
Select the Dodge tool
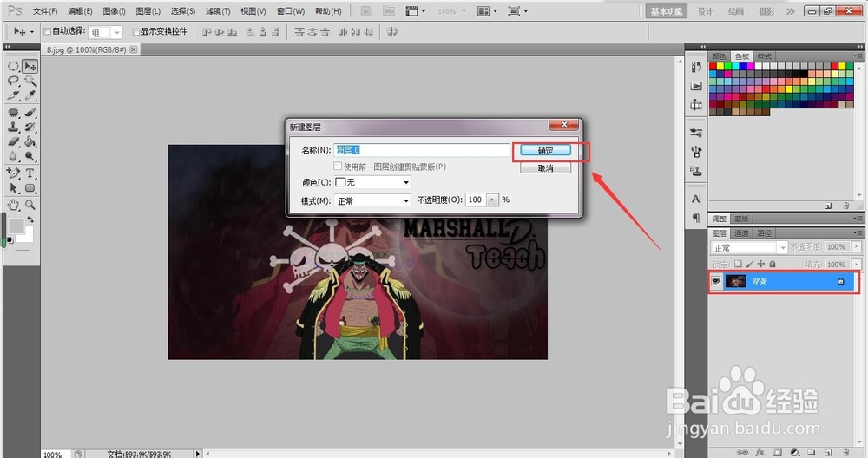click(30, 156)
